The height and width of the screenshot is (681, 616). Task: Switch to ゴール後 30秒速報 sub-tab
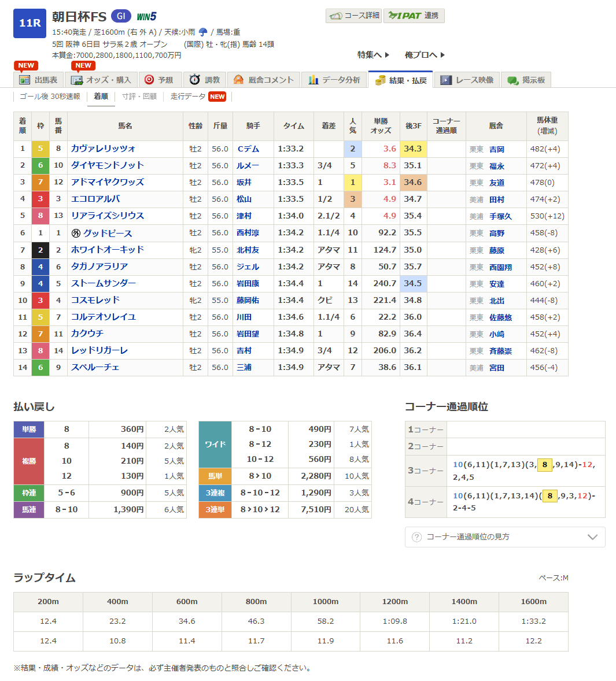tap(50, 97)
